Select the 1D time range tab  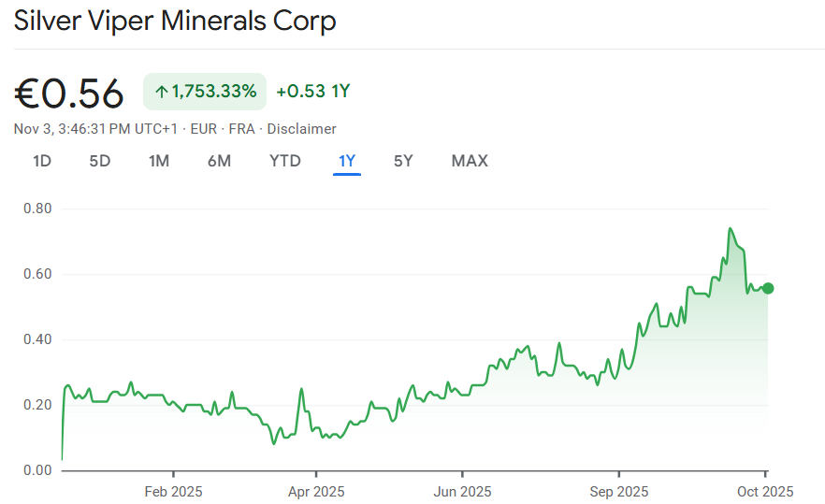point(42,161)
